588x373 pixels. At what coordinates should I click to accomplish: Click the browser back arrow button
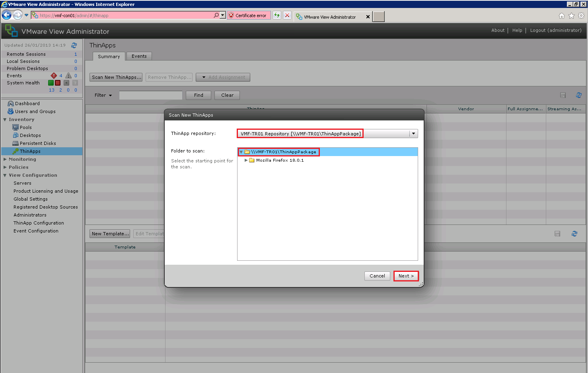(7, 15)
